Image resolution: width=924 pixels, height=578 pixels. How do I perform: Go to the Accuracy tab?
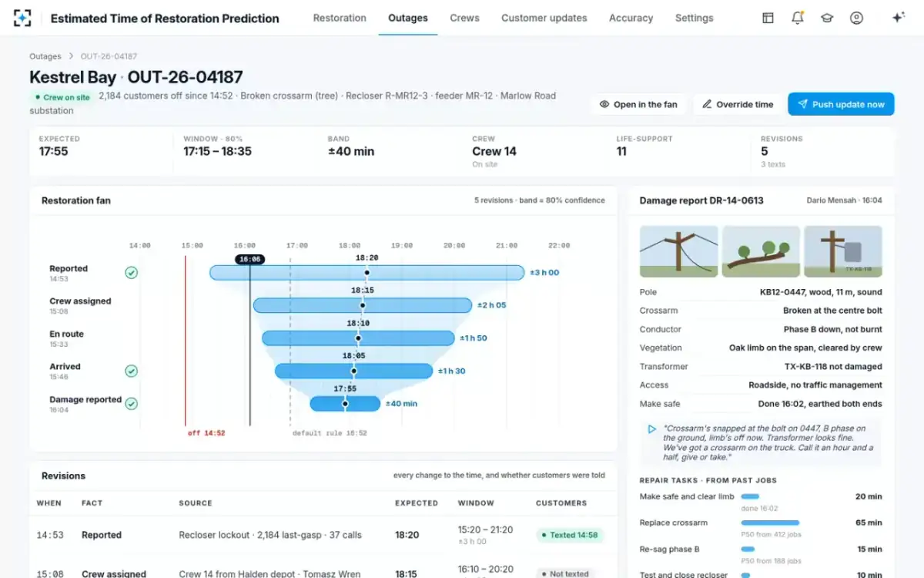point(631,18)
